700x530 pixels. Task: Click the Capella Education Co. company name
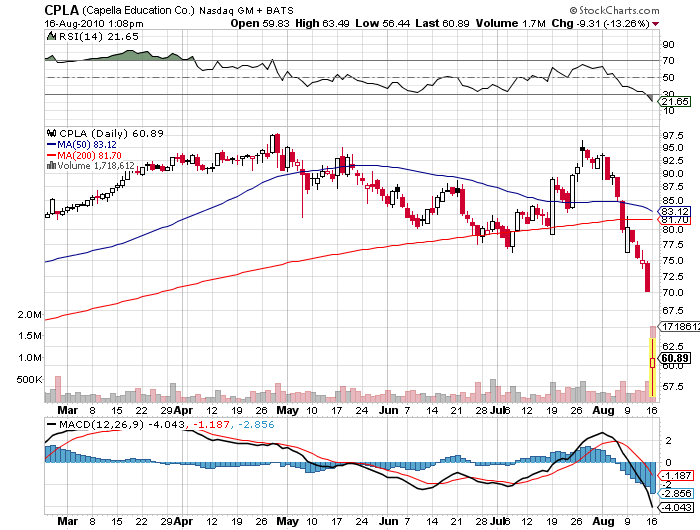(138, 10)
